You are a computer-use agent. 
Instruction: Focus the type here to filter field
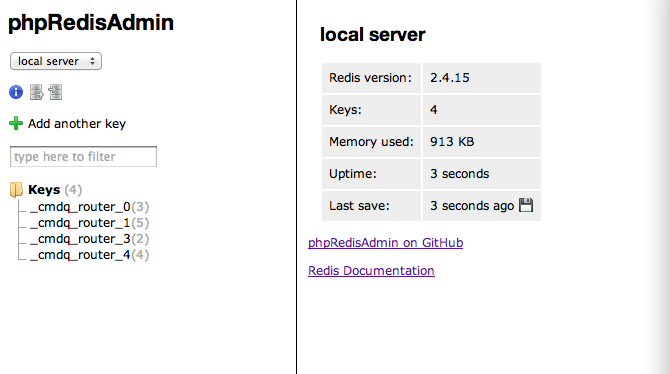pos(83,156)
